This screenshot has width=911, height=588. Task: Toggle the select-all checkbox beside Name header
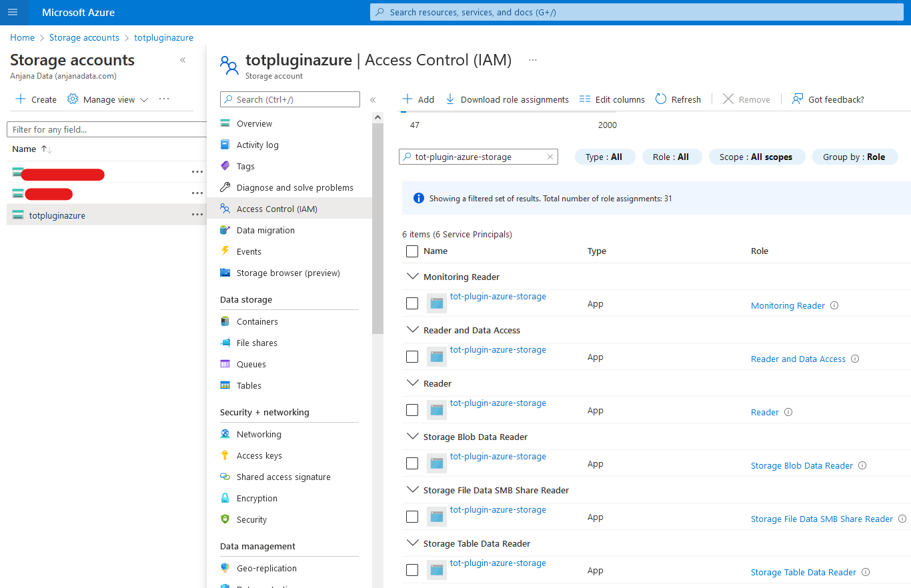point(412,251)
